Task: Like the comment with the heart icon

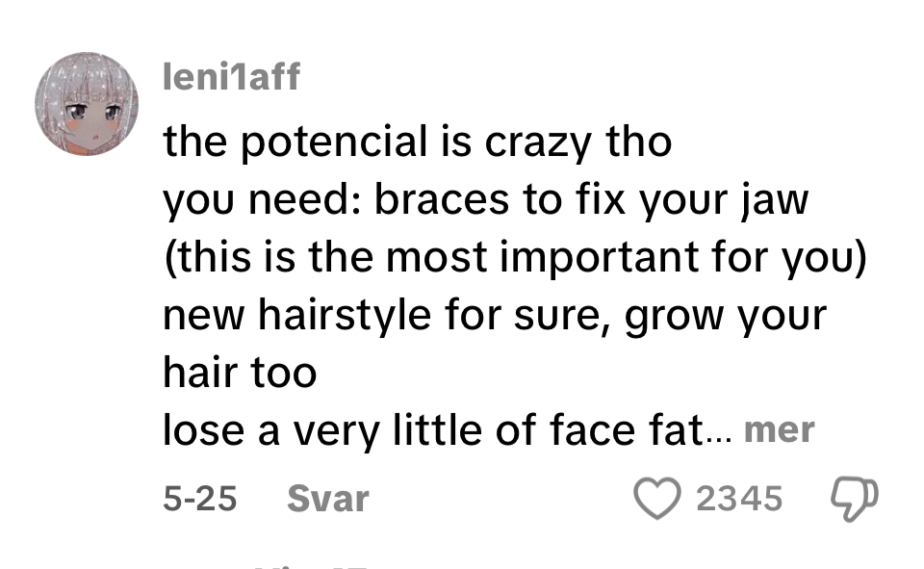Action: point(657,499)
